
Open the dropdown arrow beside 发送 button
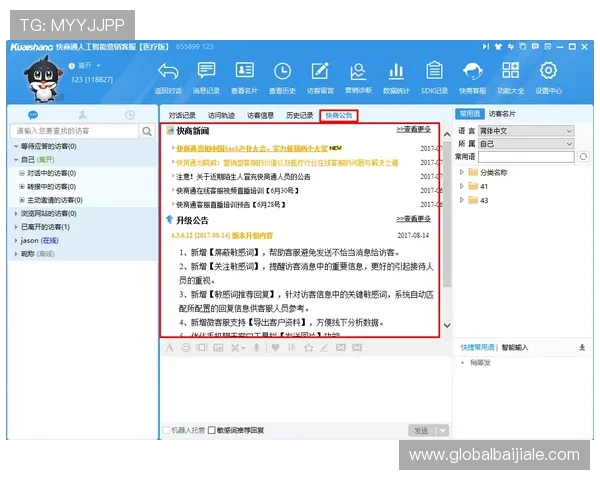click(442, 431)
